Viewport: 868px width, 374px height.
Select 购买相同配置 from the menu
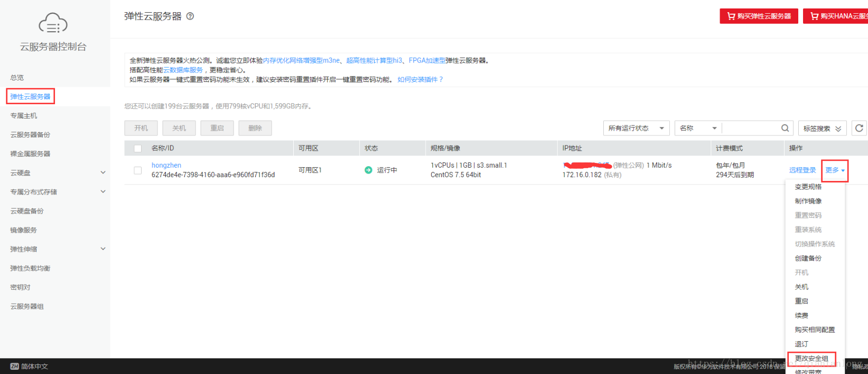click(x=815, y=330)
